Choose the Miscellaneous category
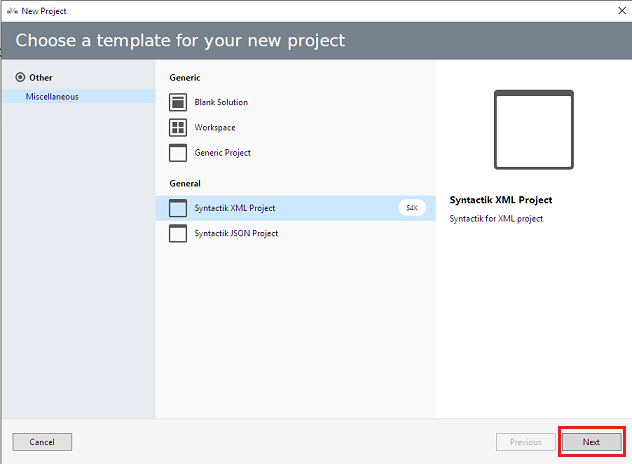Screen dimensions: 632x464 [52, 97]
